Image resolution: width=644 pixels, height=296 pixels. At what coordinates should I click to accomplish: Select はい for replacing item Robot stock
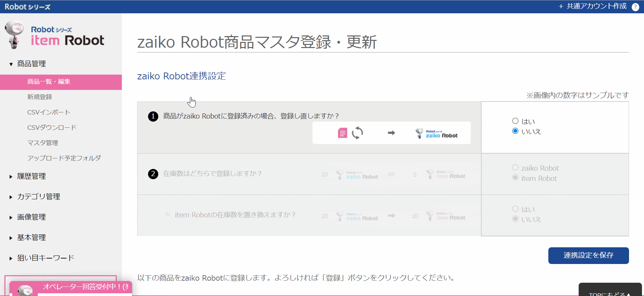[515, 209]
